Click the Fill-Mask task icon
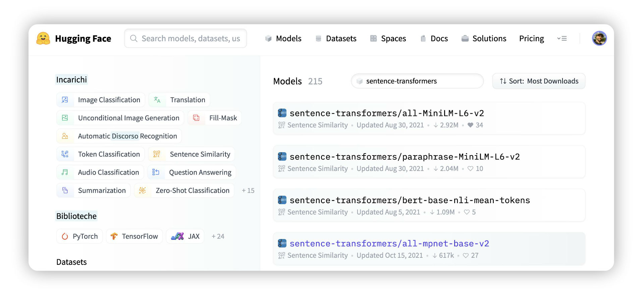 point(196,118)
